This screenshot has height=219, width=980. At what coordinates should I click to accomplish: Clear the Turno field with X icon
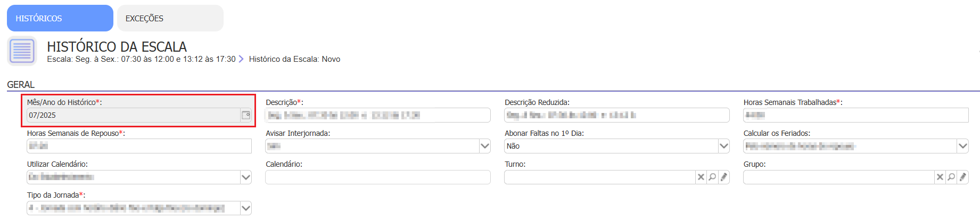[x=701, y=177]
